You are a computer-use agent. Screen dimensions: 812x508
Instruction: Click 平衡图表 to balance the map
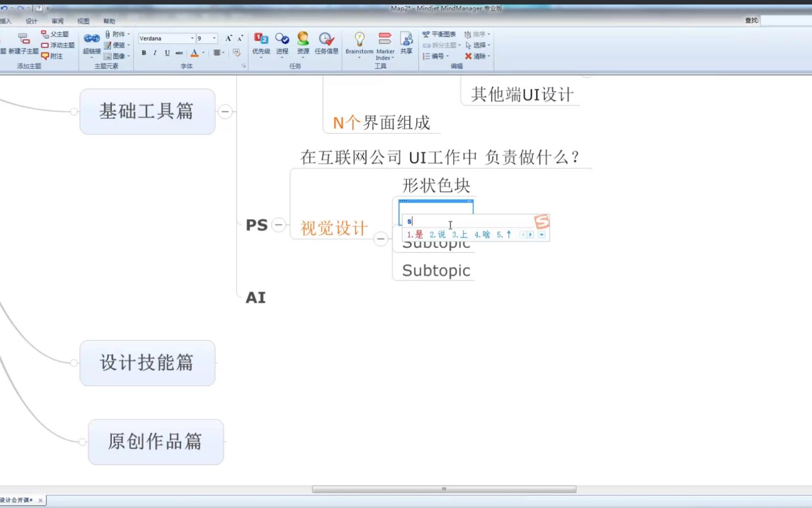440,34
